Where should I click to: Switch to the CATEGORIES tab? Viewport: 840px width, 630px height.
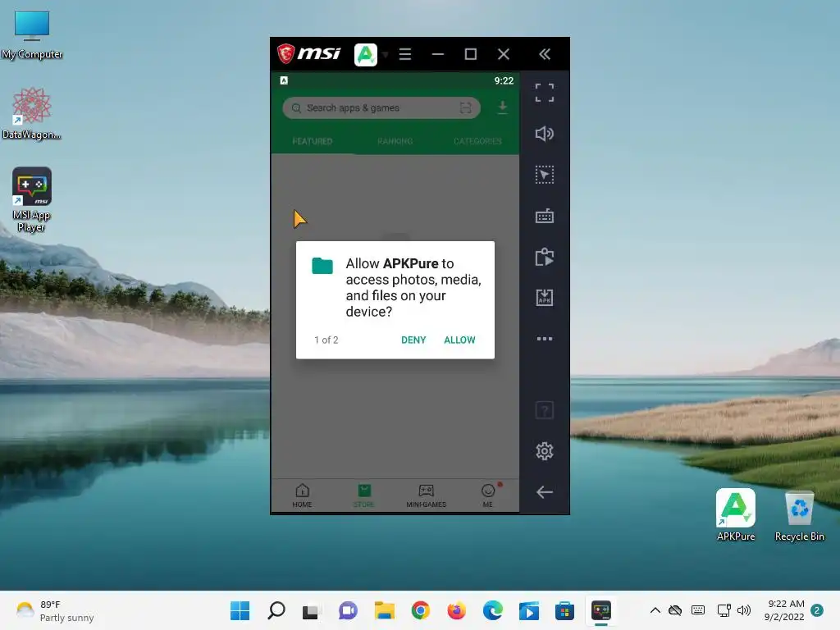point(477,141)
